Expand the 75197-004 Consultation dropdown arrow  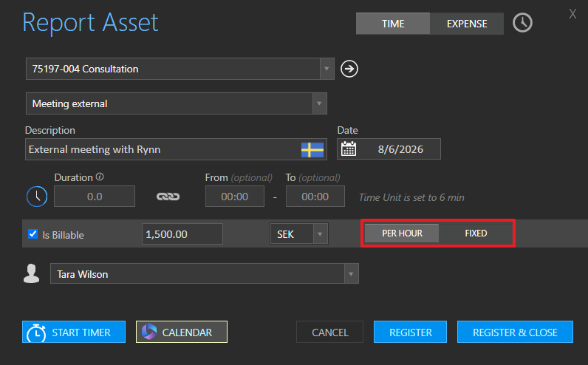click(x=327, y=69)
